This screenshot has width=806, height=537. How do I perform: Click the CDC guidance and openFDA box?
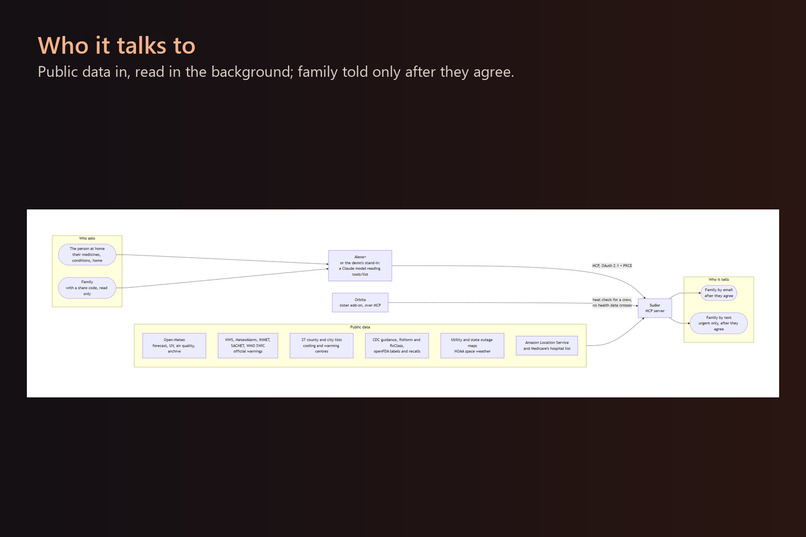tap(396, 345)
